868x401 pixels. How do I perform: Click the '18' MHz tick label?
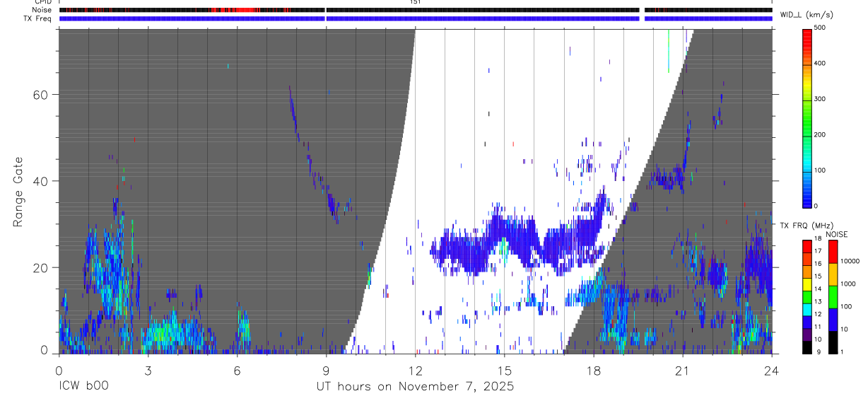(818, 239)
